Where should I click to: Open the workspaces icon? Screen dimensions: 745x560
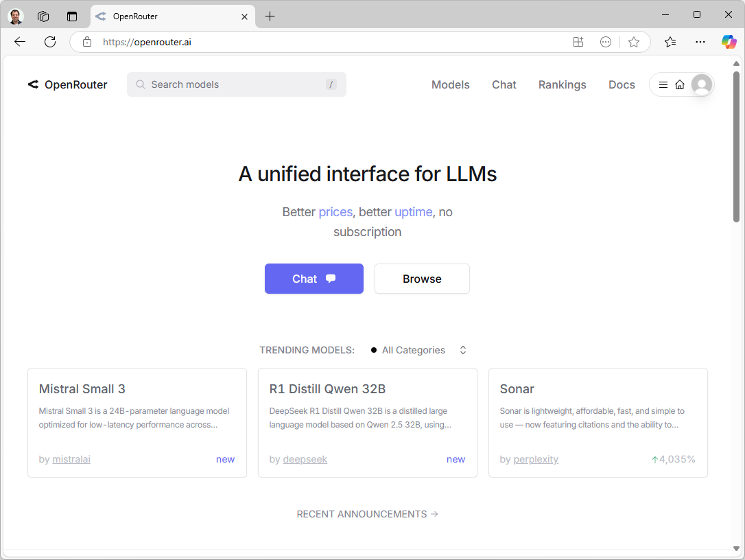(x=43, y=16)
